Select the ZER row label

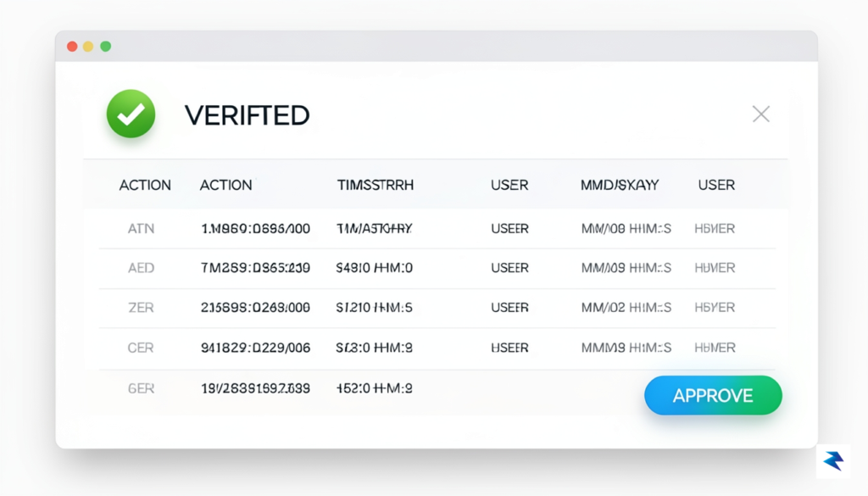[x=142, y=308]
